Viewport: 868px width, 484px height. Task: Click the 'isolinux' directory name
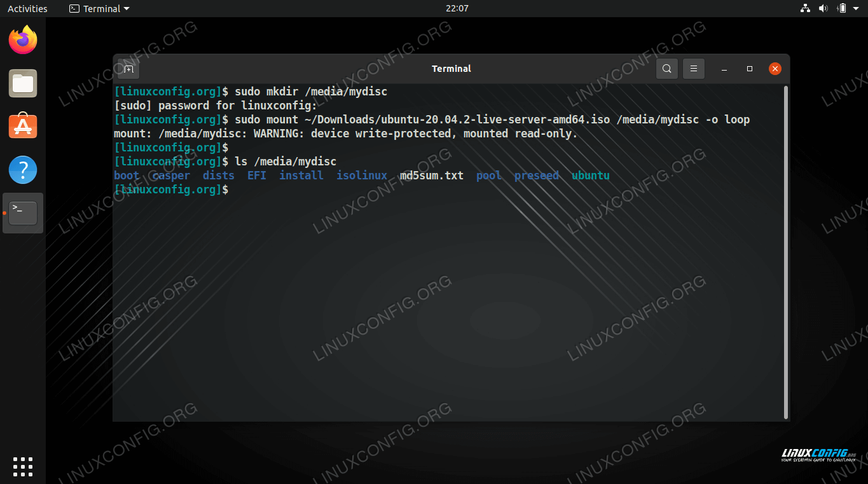(362, 176)
